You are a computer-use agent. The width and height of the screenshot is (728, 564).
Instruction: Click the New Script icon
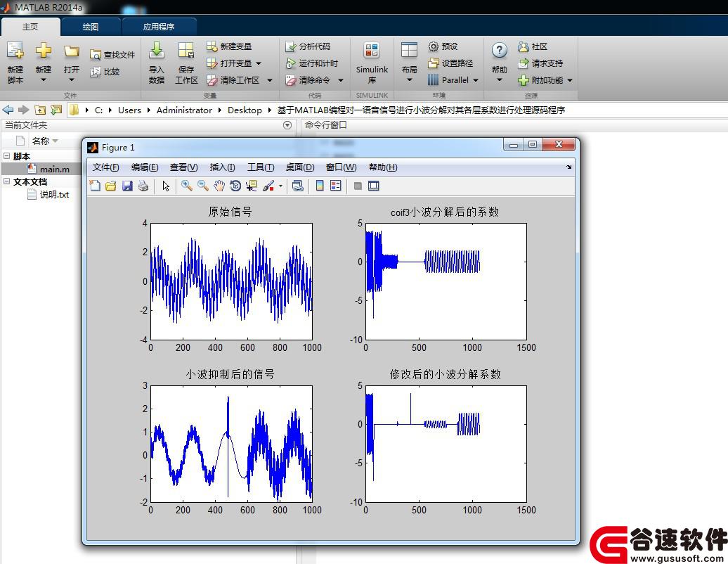(x=15, y=50)
